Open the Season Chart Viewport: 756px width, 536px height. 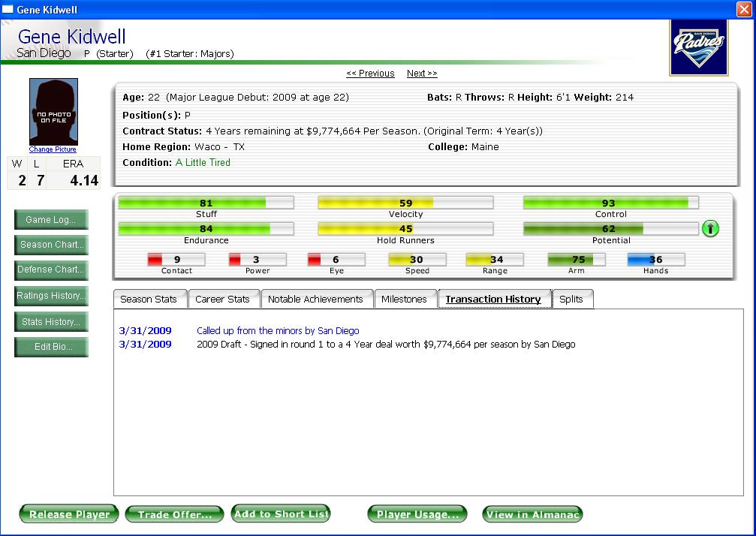[x=51, y=245]
